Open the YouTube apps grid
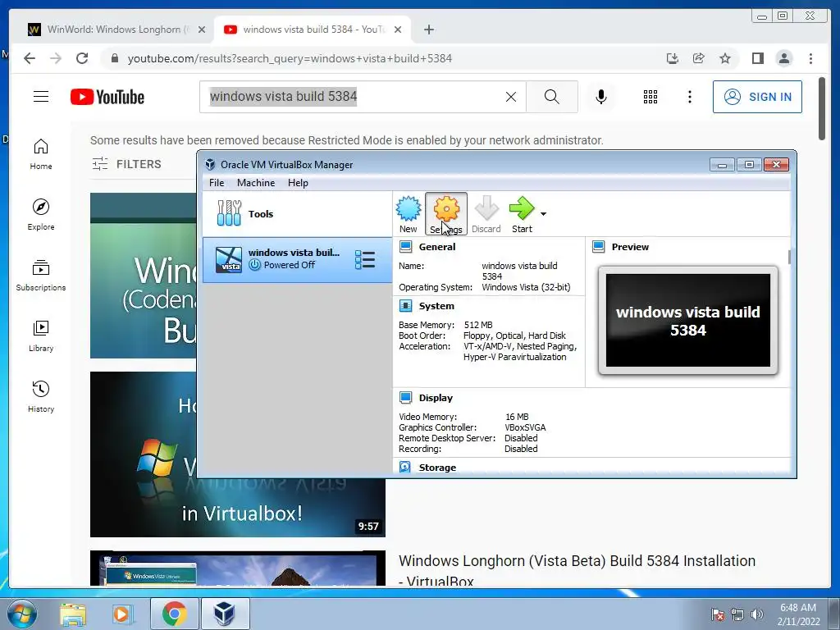 (651, 97)
